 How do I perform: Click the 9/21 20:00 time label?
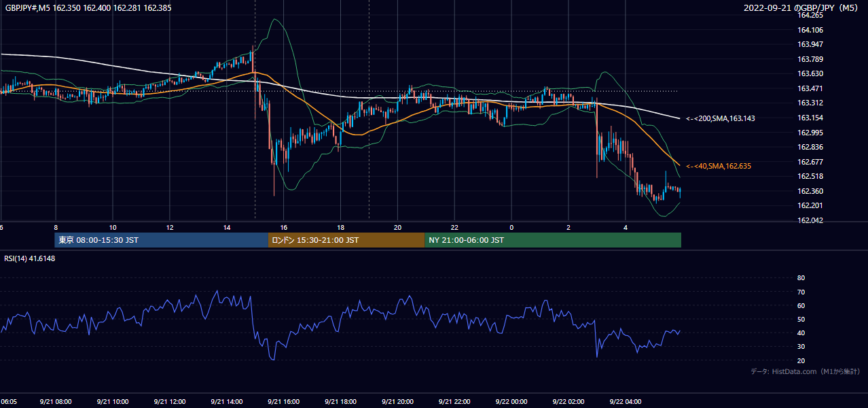398,402
